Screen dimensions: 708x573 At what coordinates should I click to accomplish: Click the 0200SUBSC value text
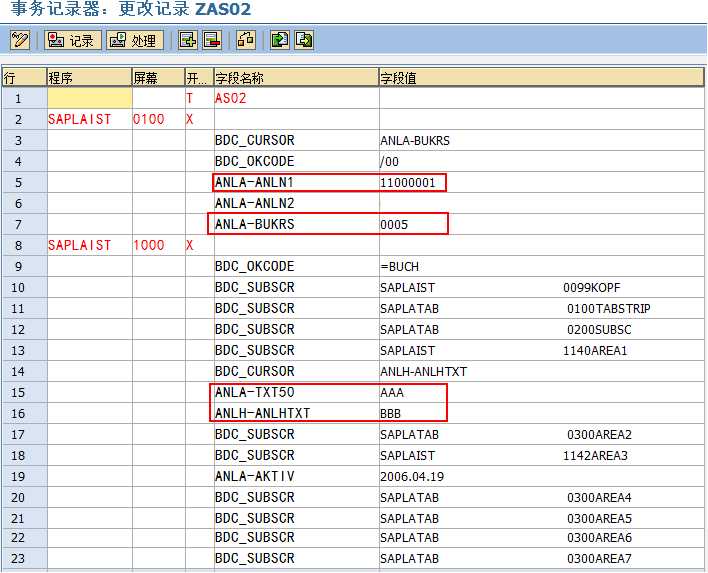click(x=599, y=330)
